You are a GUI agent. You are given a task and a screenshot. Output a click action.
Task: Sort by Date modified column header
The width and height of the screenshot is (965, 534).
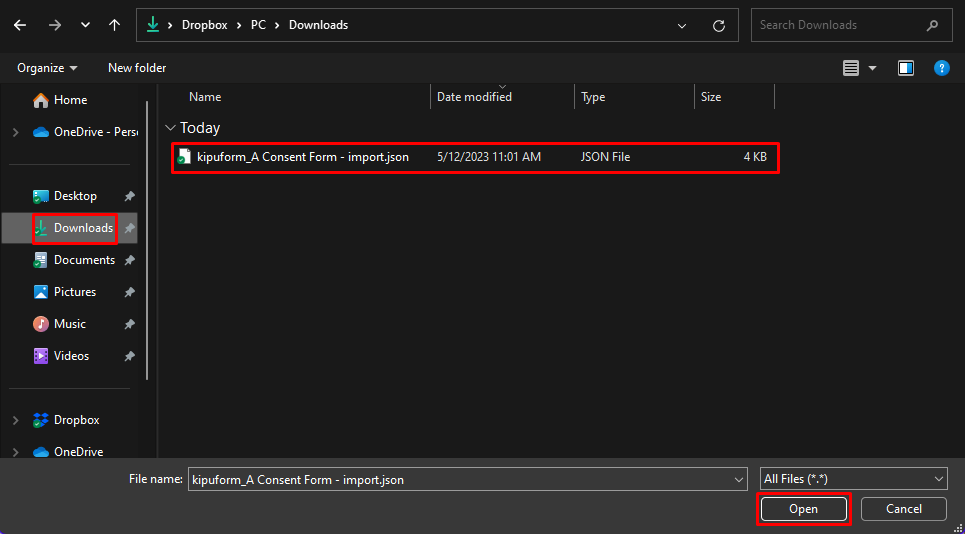[475, 97]
